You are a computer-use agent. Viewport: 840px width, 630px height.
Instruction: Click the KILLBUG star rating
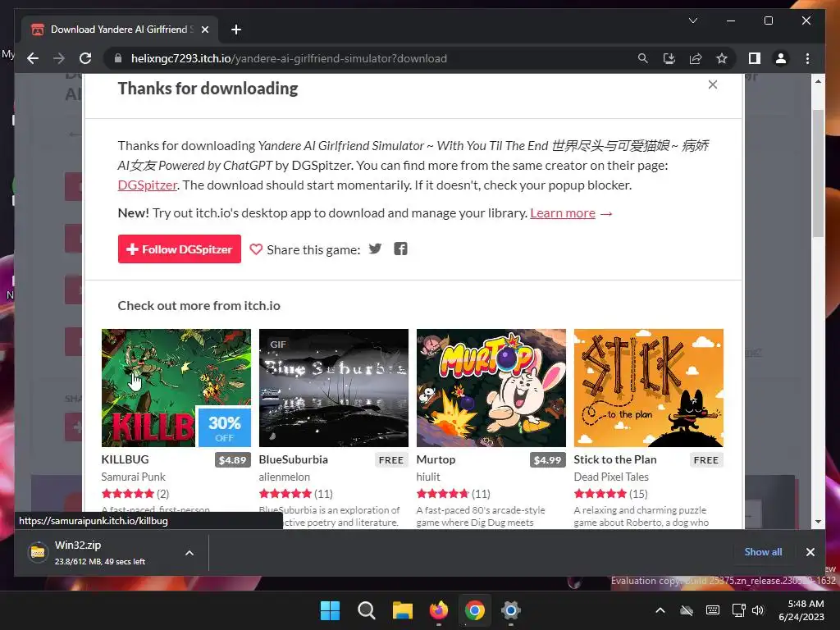[x=127, y=493]
